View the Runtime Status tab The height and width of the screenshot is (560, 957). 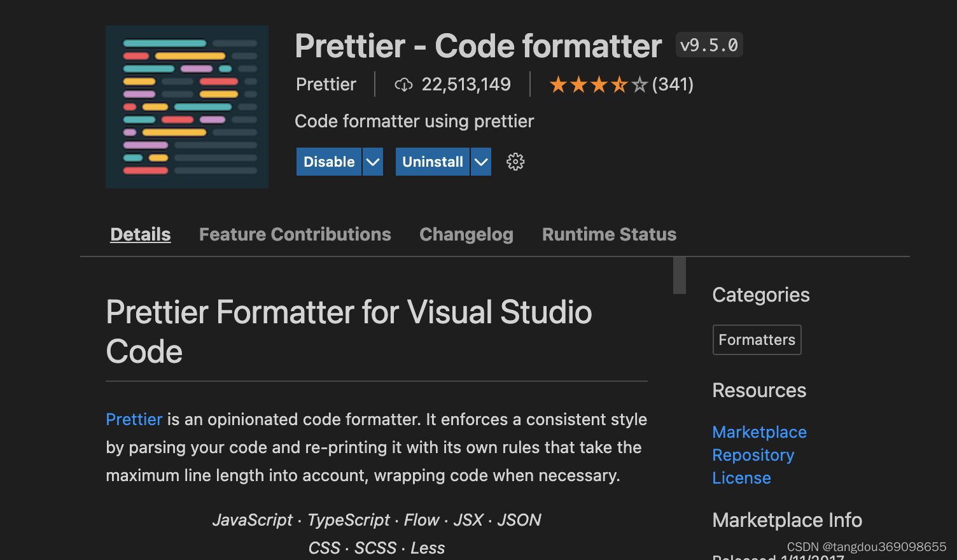[x=608, y=234]
